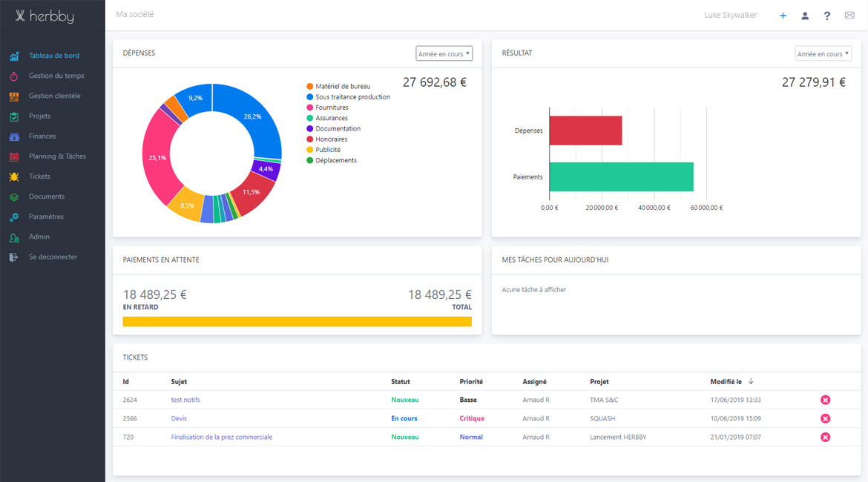Screen dimensions: 868x482
Task: Open Projets menu item
Action: (40, 116)
